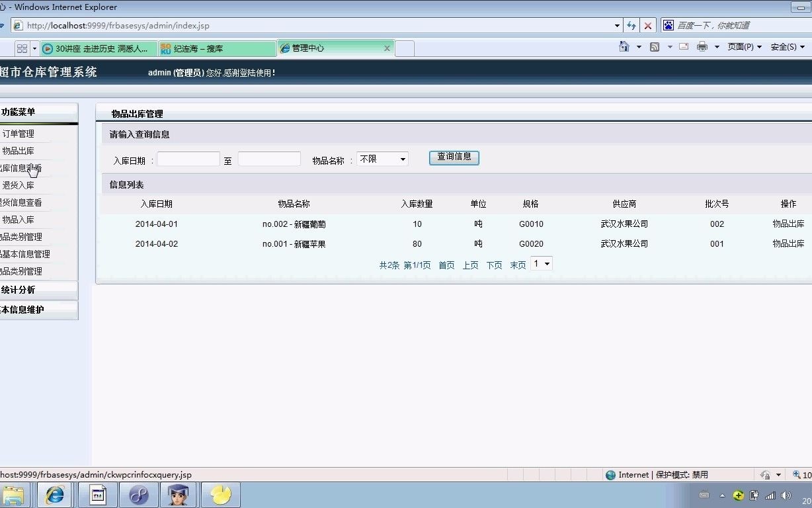Switch to the 纪连海-搜库 tab
The width and height of the screenshot is (812, 508).
tap(218, 48)
